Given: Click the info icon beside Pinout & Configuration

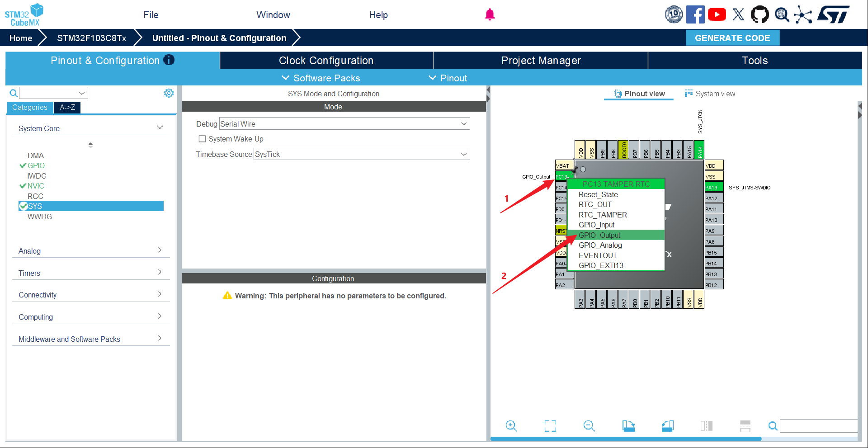Looking at the screenshot, I should pos(169,60).
